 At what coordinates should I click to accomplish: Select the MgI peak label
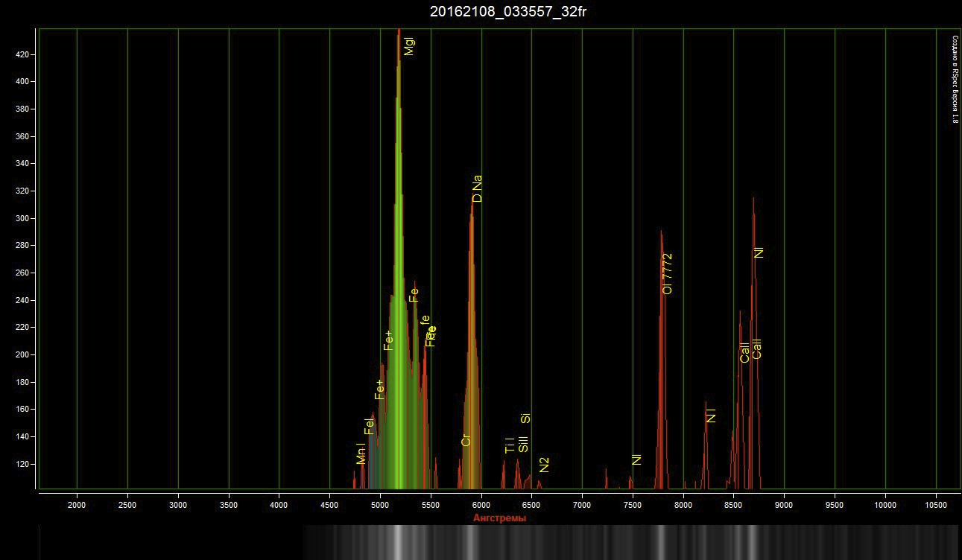pyautogui.click(x=409, y=46)
